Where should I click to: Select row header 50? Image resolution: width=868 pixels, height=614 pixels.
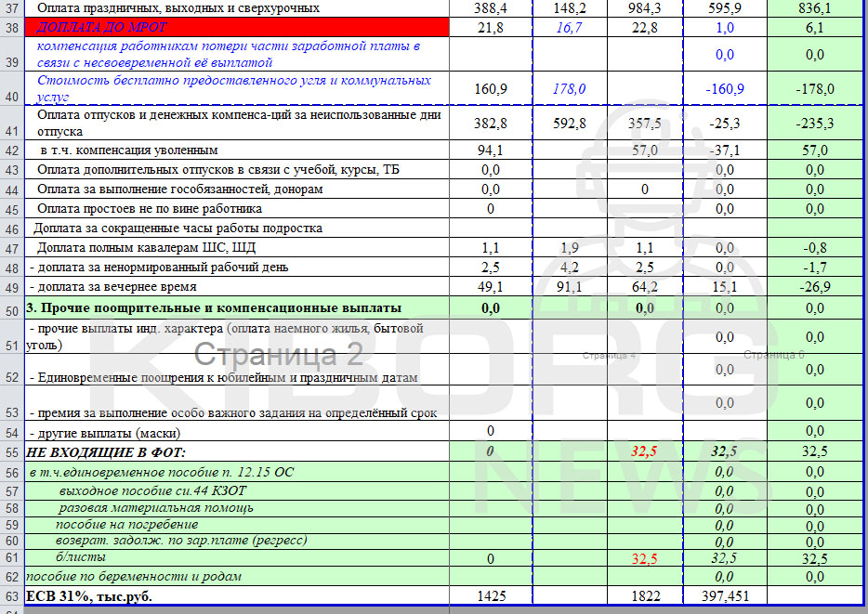12,308
